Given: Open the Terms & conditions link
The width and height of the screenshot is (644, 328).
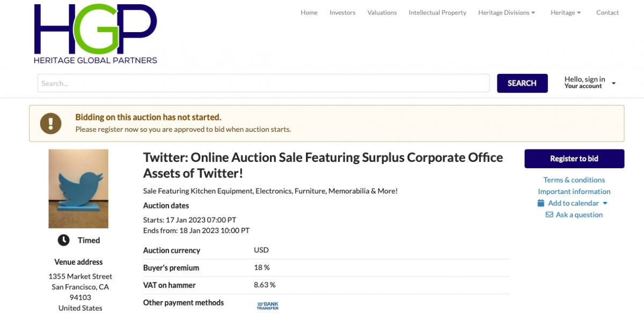Looking at the screenshot, I should (x=574, y=180).
